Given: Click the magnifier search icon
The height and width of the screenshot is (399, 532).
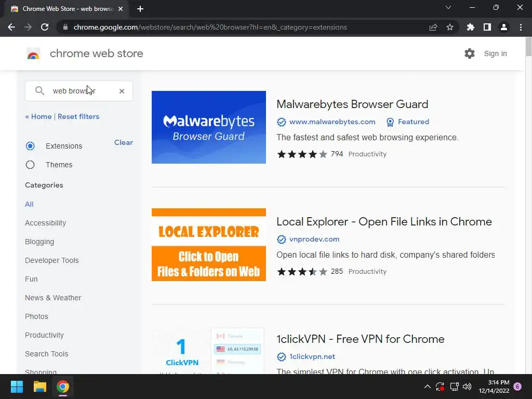Looking at the screenshot, I should [39, 90].
